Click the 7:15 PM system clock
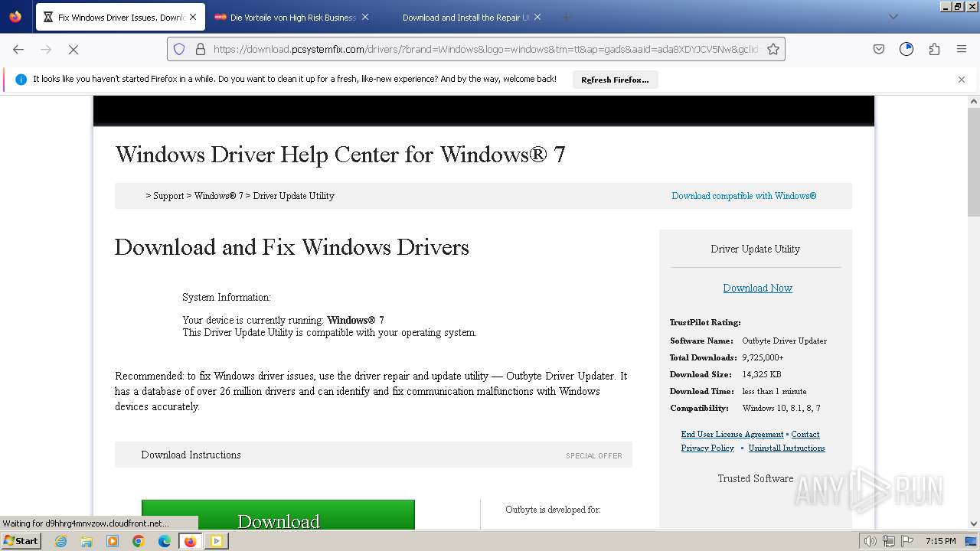The width and height of the screenshot is (980, 551). pos(941,541)
